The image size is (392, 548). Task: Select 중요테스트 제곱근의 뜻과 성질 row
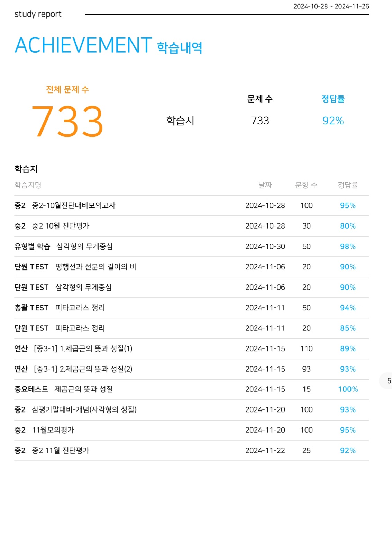tap(191, 389)
